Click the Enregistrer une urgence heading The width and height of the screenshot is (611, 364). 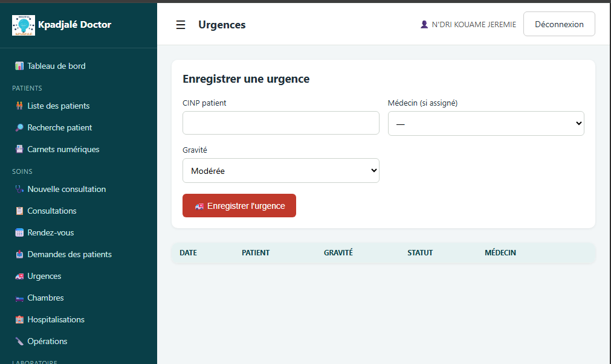click(x=246, y=79)
